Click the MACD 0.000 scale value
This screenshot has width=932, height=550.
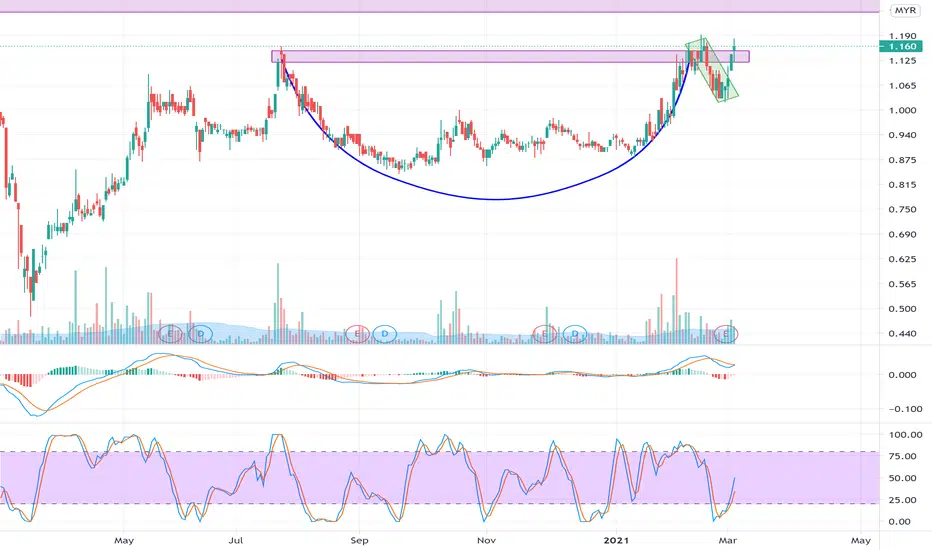(902, 375)
